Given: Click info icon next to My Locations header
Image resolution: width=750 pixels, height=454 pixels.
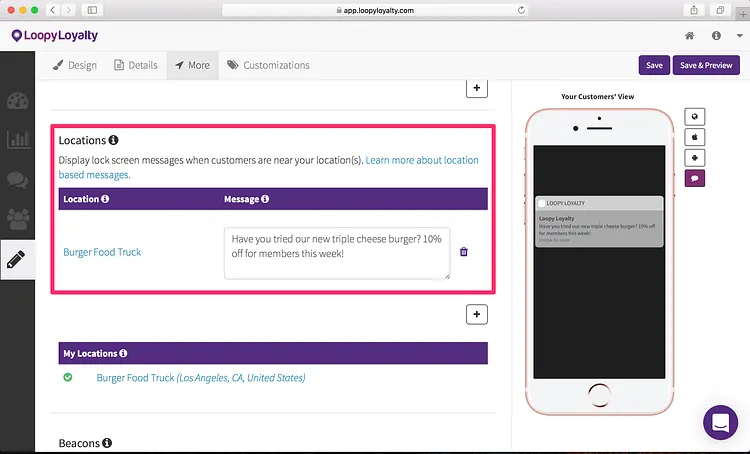Looking at the screenshot, I should point(123,353).
